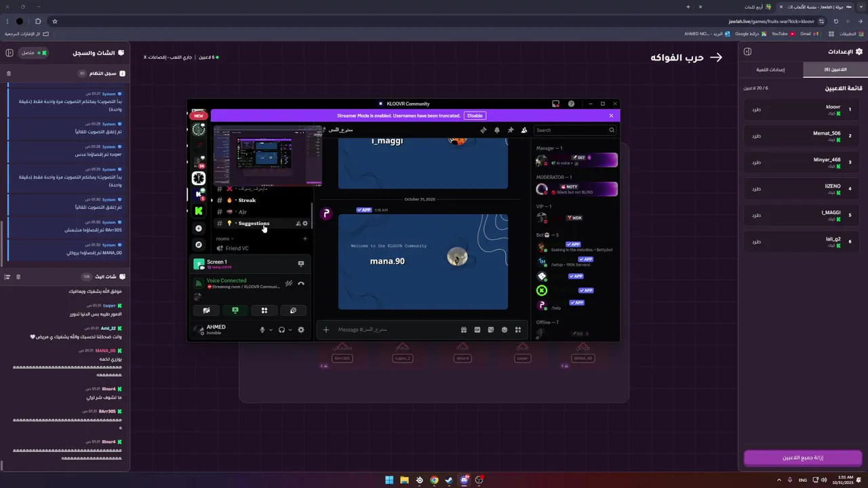Open Discord help icon
The height and width of the screenshot is (488, 868).
click(x=571, y=104)
